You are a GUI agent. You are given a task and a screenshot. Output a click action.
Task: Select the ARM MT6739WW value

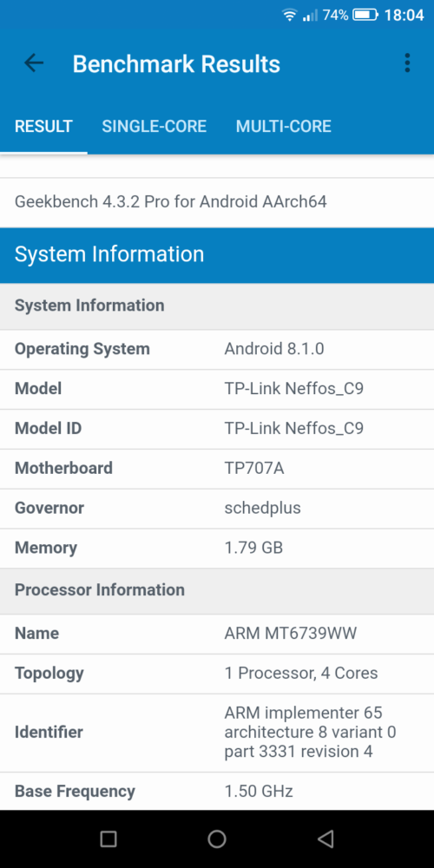tap(290, 634)
